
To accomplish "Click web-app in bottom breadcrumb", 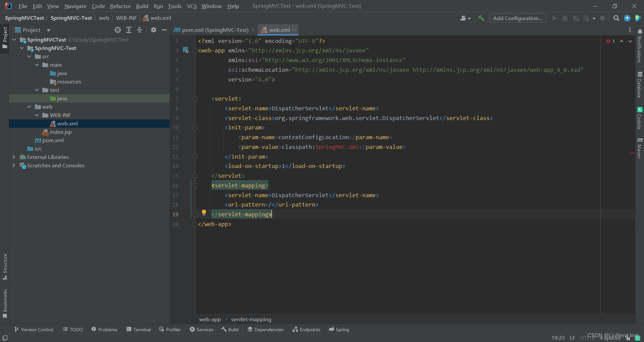I will (210, 320).
